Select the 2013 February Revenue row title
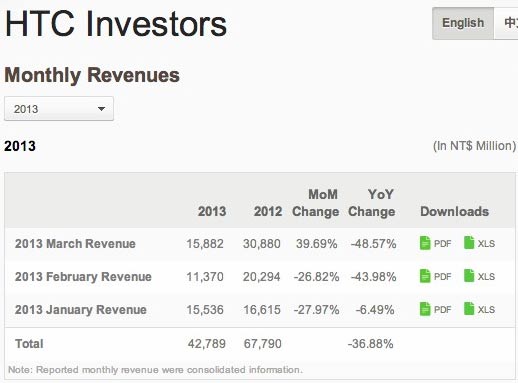Viewport: 518px width, 383px height. coord(83,277)
